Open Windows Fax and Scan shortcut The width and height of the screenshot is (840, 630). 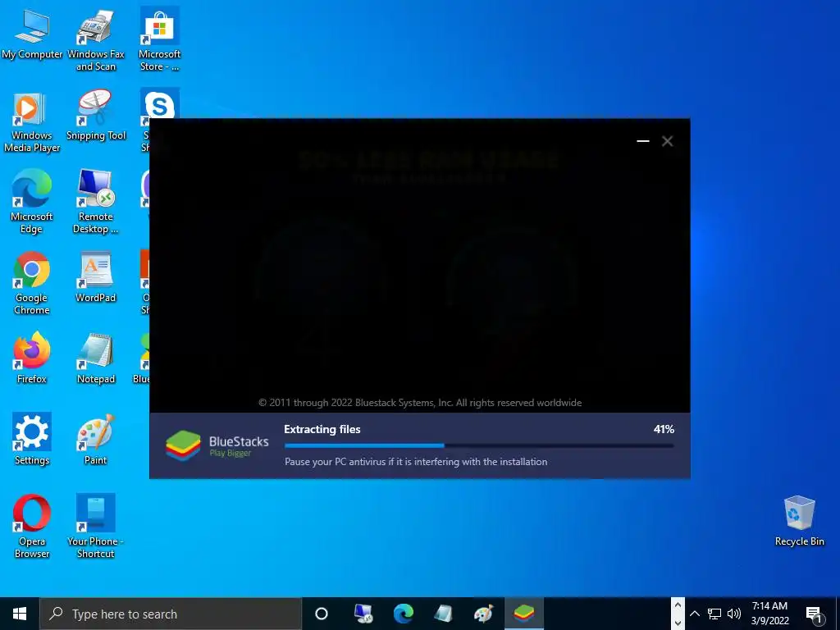click(96, 40)
